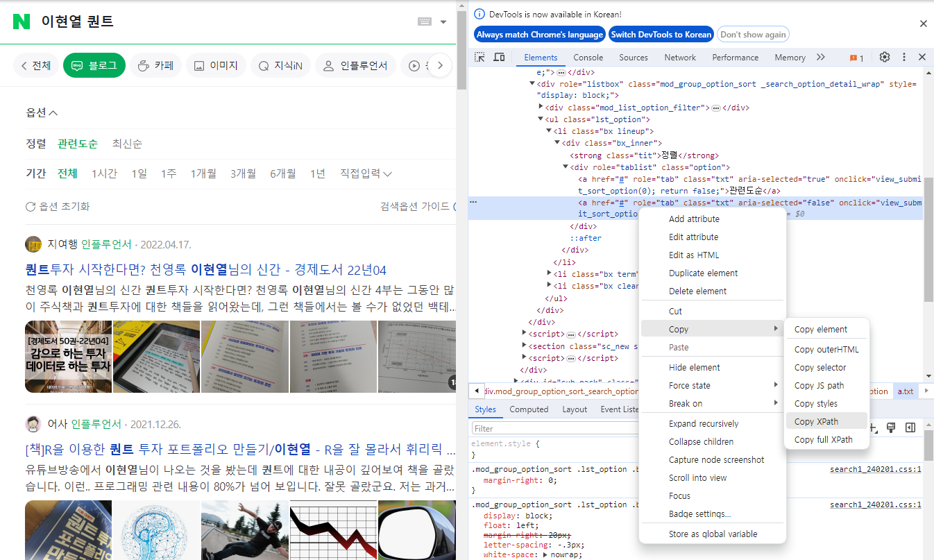This screenshot has height=560, width=934.
Task: Filter results to 1년
Action: click(x=318, y=173)
